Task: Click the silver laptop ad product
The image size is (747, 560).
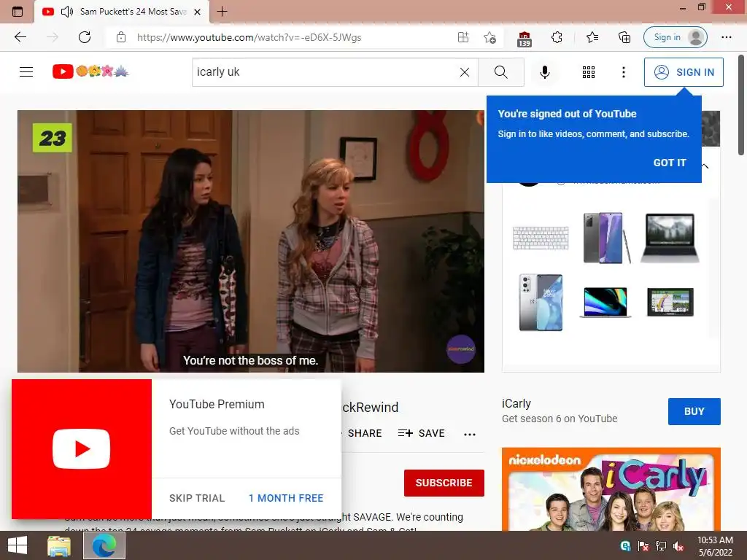Action: pos(670,238)
